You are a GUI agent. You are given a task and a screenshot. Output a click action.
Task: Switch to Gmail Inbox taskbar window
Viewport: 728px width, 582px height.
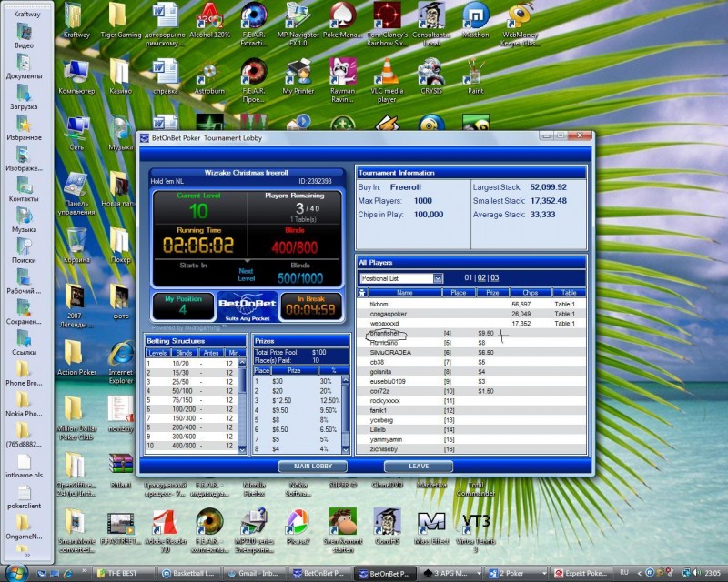(254, 574)
